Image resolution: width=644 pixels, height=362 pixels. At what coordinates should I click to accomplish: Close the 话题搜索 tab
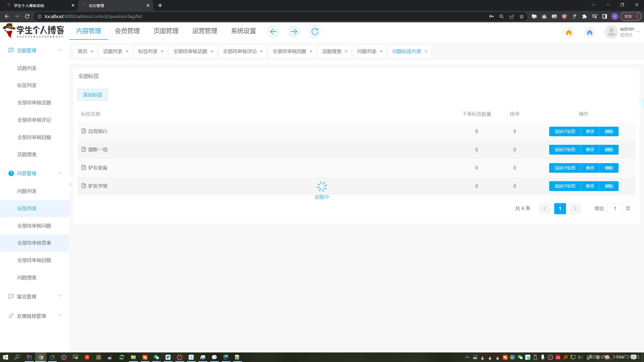pyautogui.click(x=346, y=51)
